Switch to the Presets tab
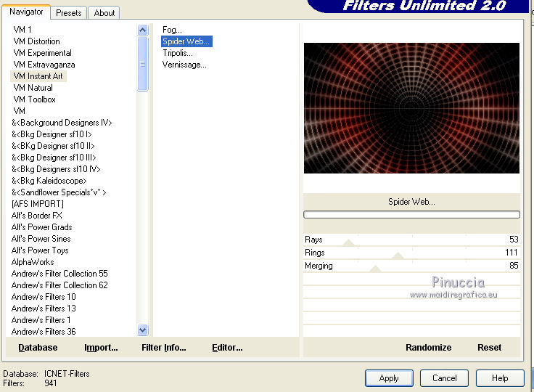534x392 pixels. 68,13
